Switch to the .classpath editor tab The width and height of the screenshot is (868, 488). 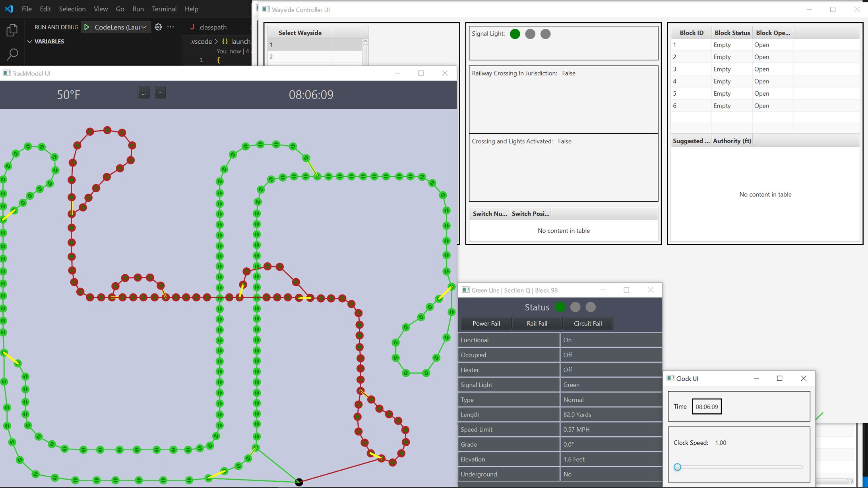coord(212,27)
